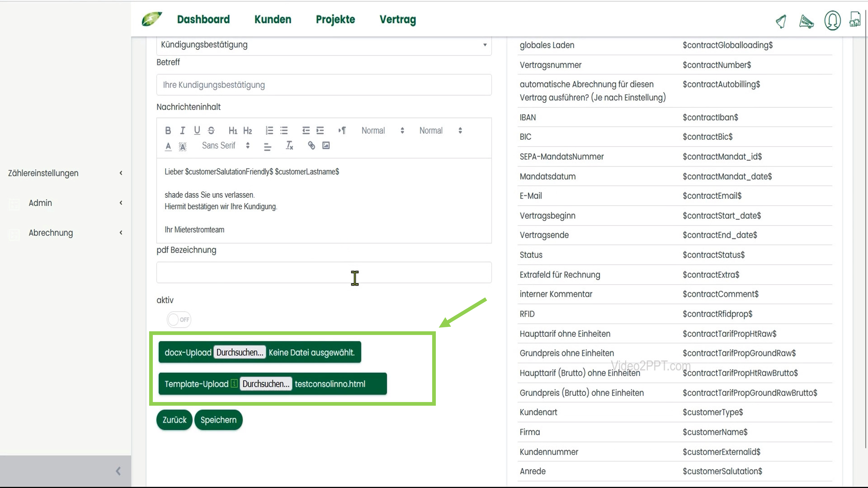Click the insert image icon
Viewport: 868px width, 488px height.
point(326,145)
